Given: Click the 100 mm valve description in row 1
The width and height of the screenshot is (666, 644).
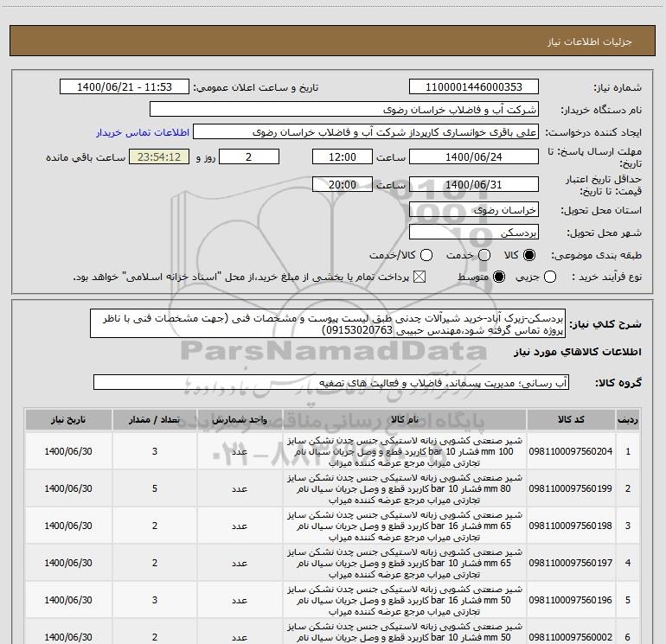Looking at the screenshot, I should pyautogui.click(x=405, y=452).
